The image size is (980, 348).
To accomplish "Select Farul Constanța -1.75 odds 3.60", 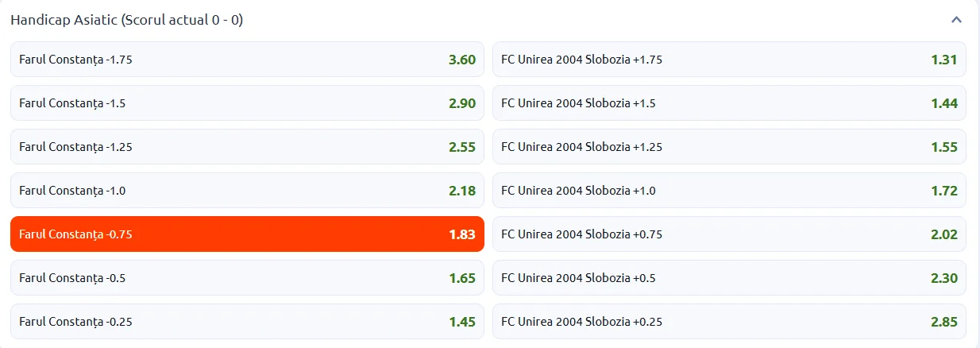I will (247, 60).
